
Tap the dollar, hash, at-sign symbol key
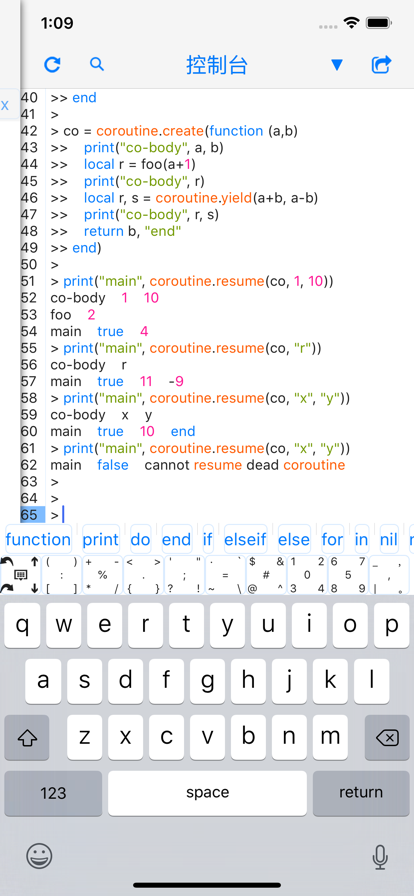[266, 575]
